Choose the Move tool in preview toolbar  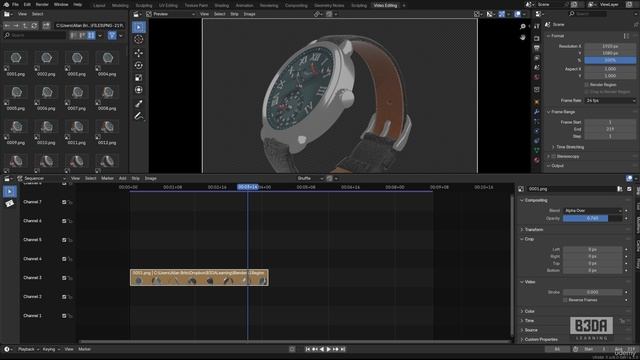click(x=139, y=53)
